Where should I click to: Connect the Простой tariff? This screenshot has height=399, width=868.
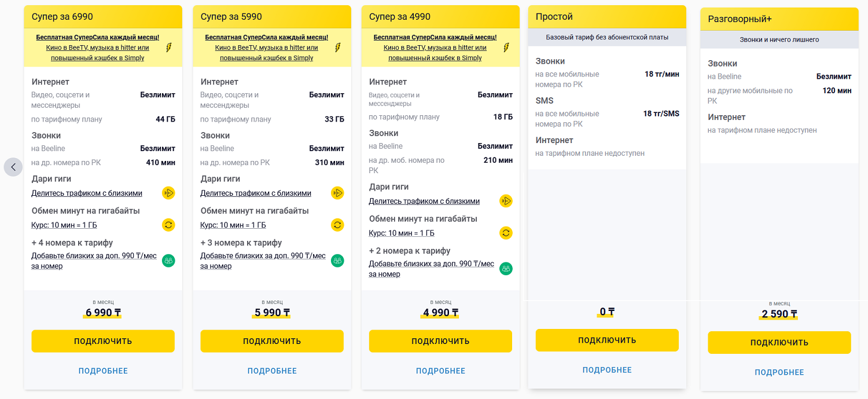607,340
